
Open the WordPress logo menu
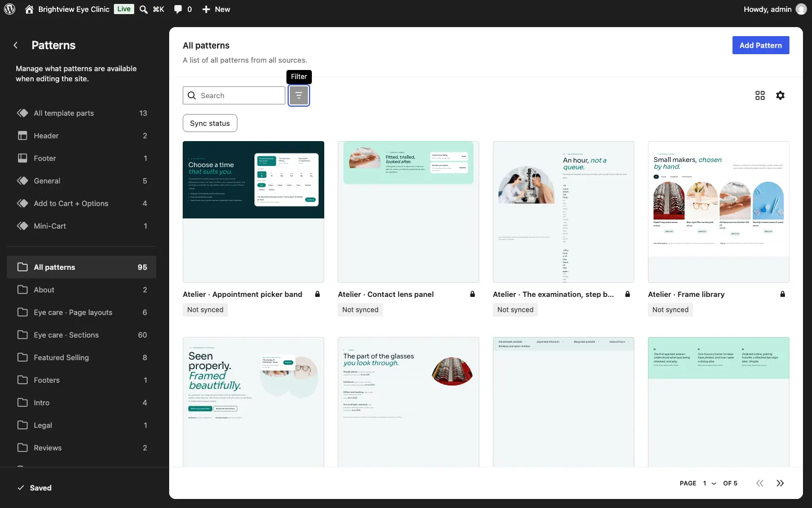click(x=10, y=9)
